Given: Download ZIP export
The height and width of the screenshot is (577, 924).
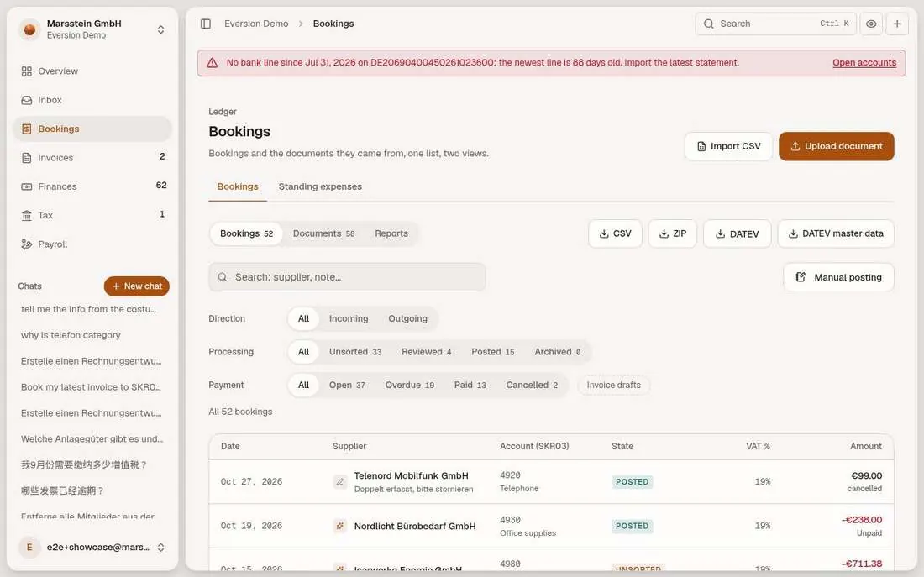Looking at the screenshot, I should tap(672, 234).
